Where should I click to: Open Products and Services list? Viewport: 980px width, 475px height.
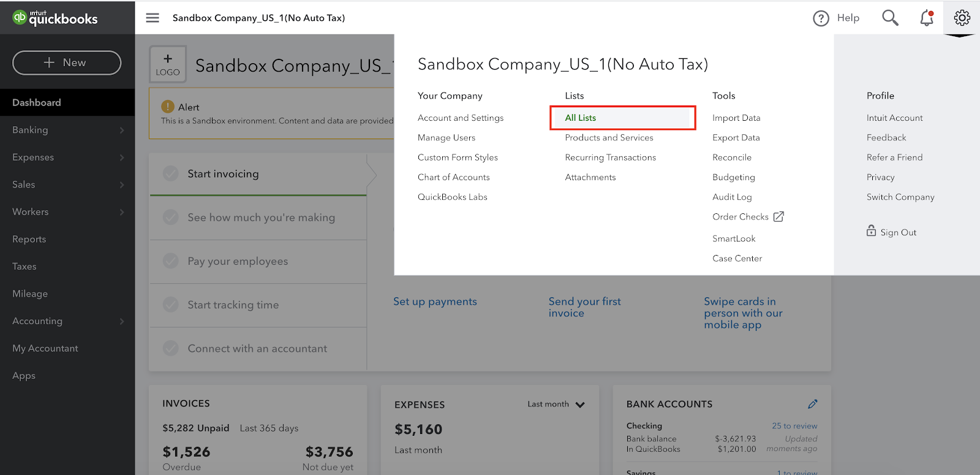pos(609,137)
